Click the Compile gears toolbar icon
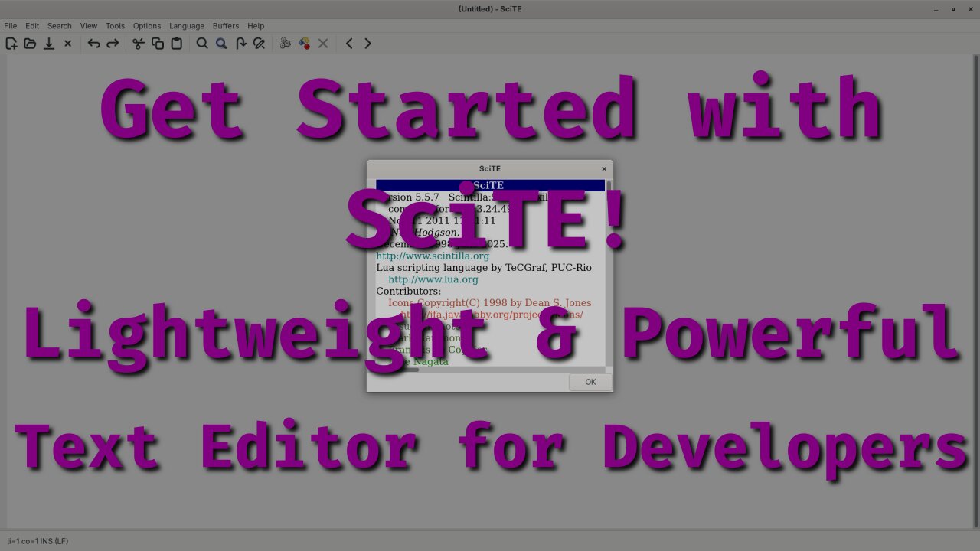 [x=286, y=44]
